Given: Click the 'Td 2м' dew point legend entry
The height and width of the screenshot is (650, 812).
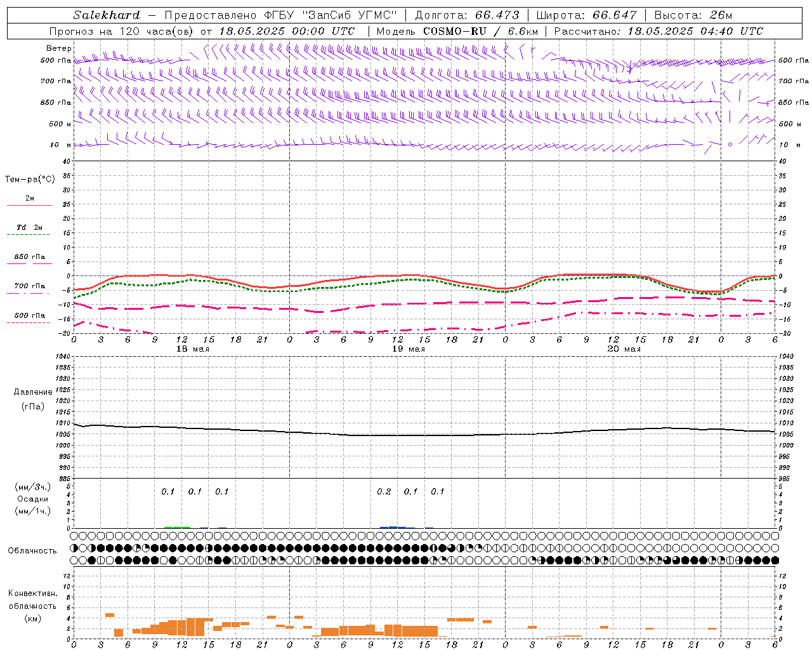Looking at the screenshot, I should [x=29, y=227].
